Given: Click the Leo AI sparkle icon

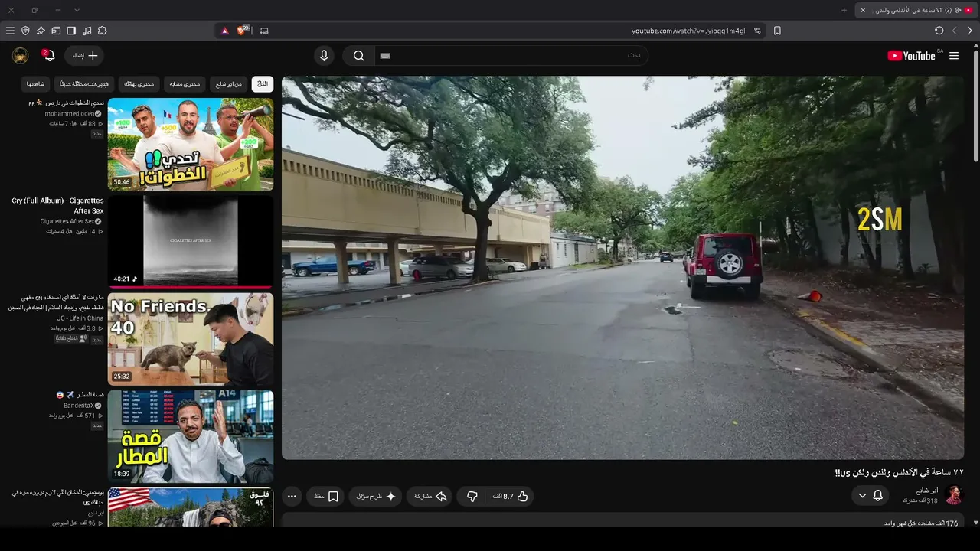Looking at the screenshot, I should pyautogui.click(x=41, y=31).
